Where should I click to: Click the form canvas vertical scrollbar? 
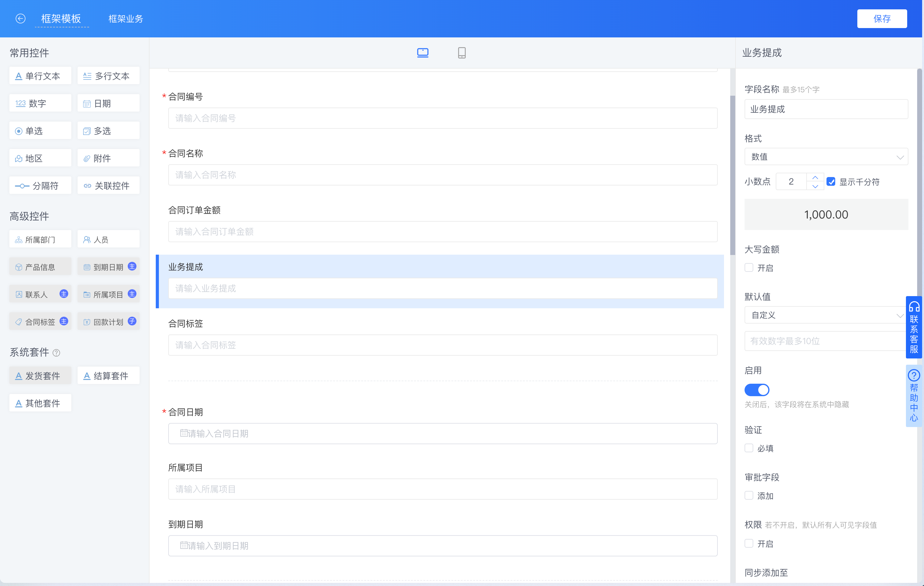tap(732, 175)
